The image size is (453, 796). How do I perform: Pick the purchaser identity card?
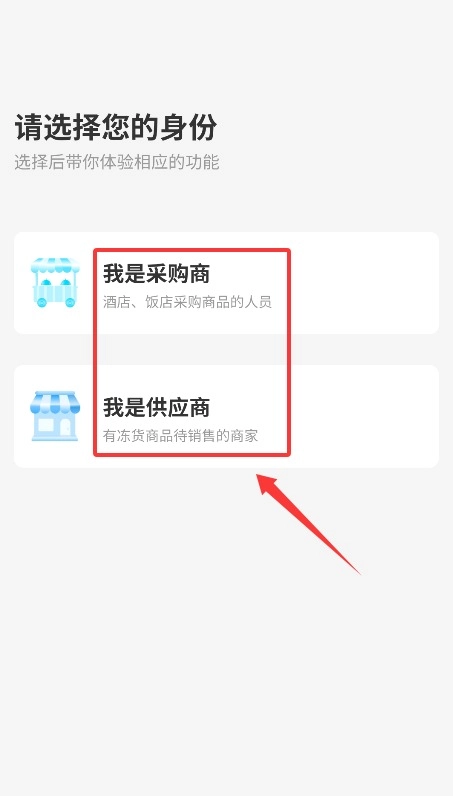tap(226, 283)
